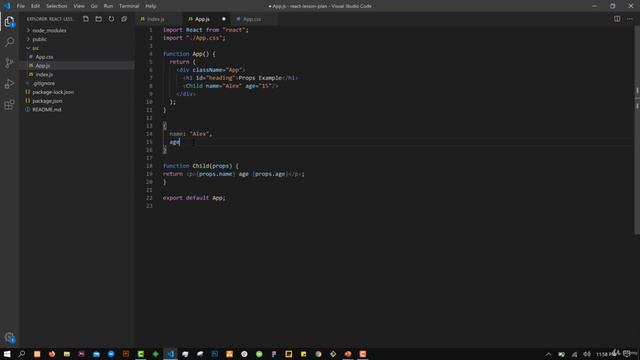The height and width of the screenshot is (360, 640).
Task: Click the 'import "./App.css";' line
Action: [194, 38]
